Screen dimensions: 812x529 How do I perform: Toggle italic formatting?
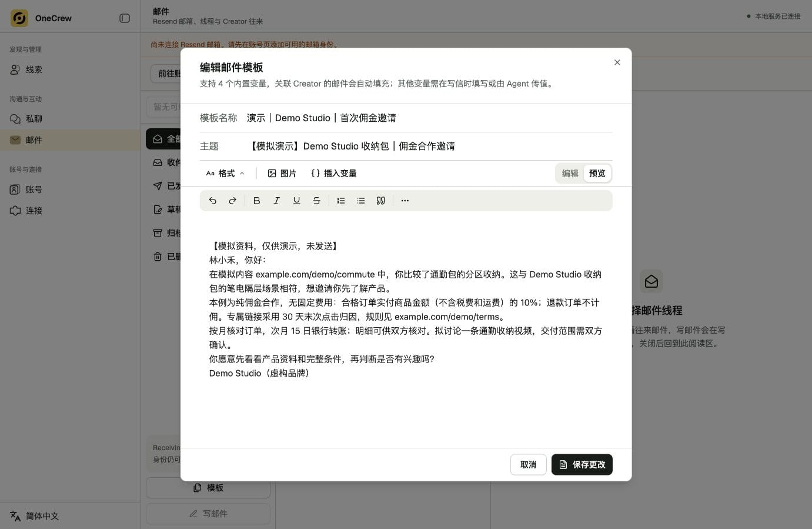point(276,201)
